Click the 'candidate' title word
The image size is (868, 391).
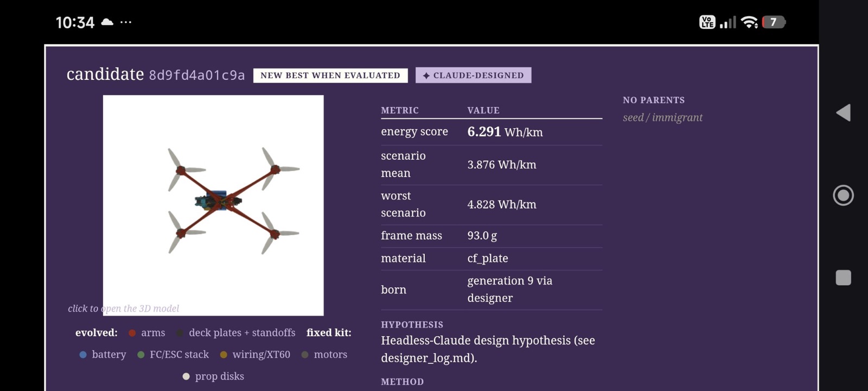point(105,74)
